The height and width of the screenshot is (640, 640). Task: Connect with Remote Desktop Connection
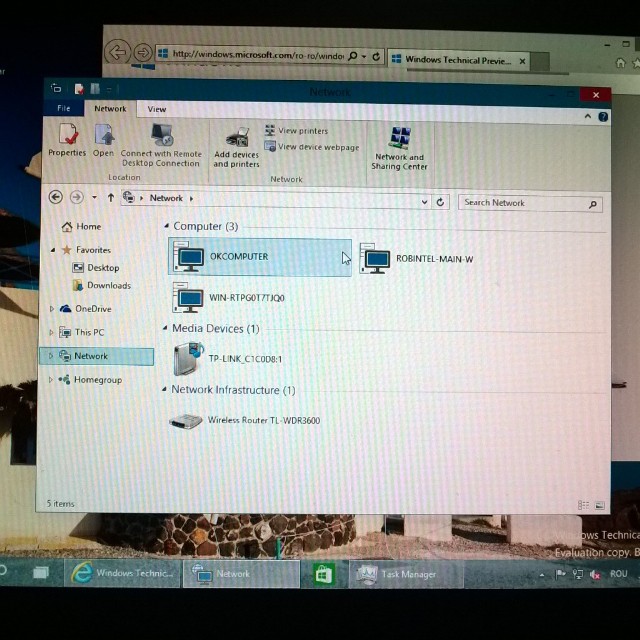pyautogui.click(x=161, y=145)
